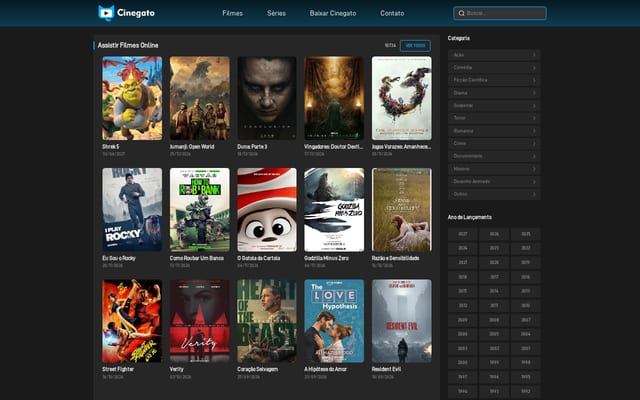Open the Contato page link
The height and width of the screenshot is (400, 640).
[x=392, y=13]
